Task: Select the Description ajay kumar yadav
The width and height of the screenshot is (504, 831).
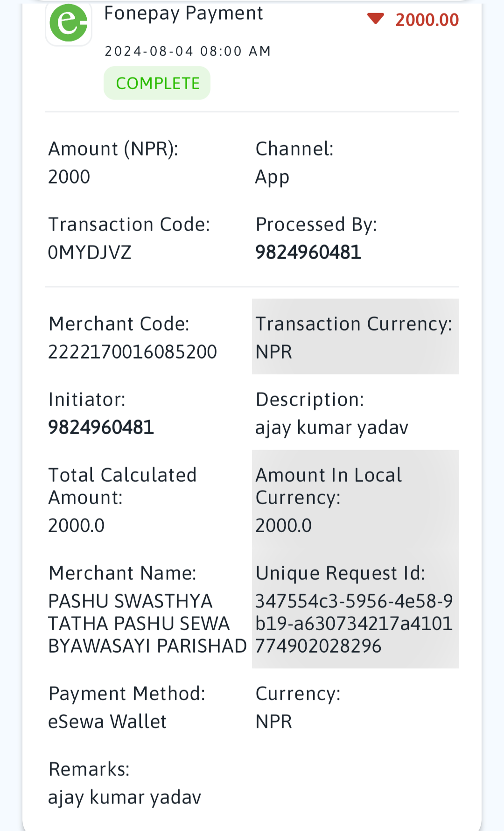Action: click(332, 428)
